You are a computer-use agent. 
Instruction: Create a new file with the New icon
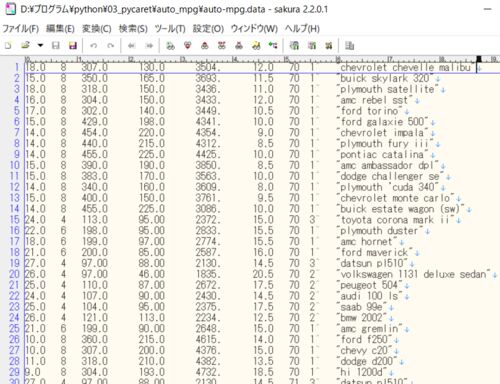8,46
